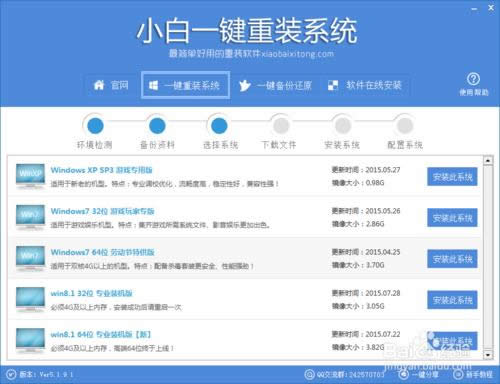The height and width of the screenshot is (384, 500).
Task: Open 使用帮助 question mark icon
Action: tap(473, 79)
